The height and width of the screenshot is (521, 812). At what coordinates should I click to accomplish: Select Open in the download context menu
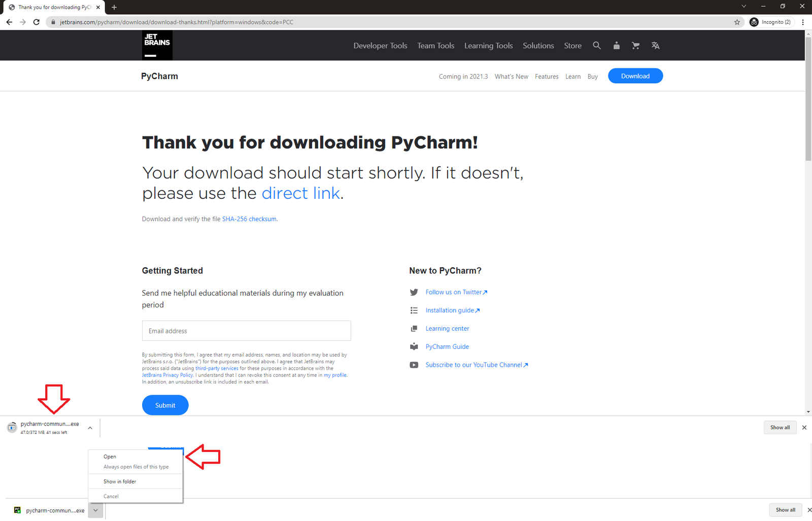110,456
